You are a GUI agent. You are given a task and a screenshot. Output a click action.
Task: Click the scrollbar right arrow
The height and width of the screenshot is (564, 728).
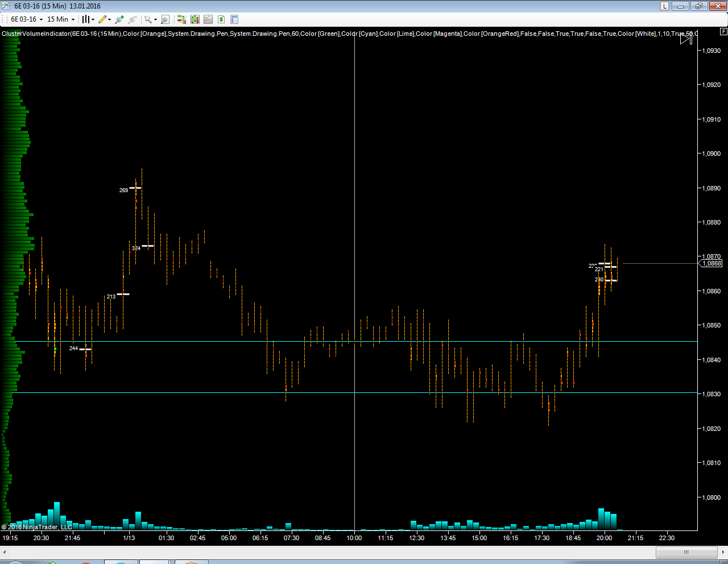click(x=723, y=552)
